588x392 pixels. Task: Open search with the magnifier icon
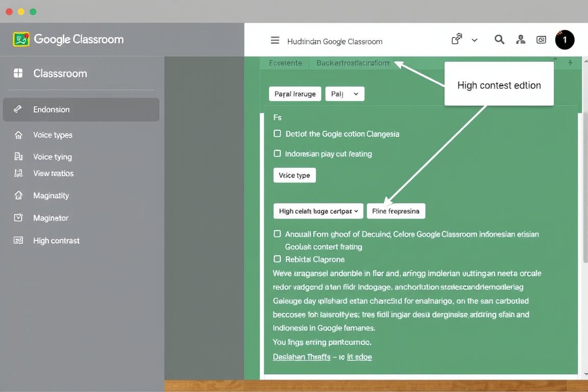[499, 39]
